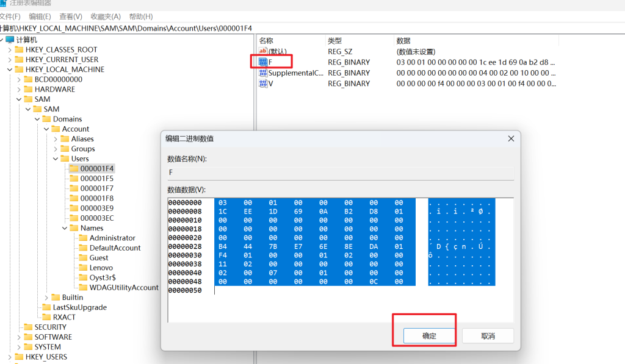Open the Favorites (收藏夹) menu
The height and width of the screenshot is (364, 625).
click(x=106, y=16)
